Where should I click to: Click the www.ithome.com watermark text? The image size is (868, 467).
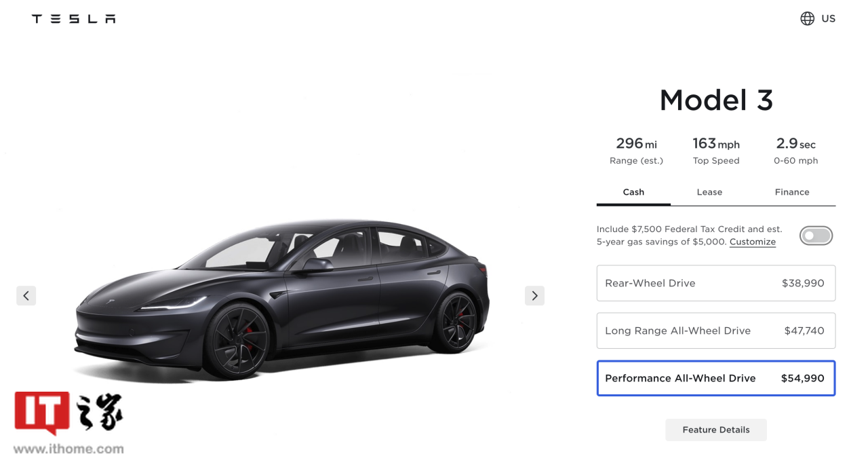click(x=68, y=449)
